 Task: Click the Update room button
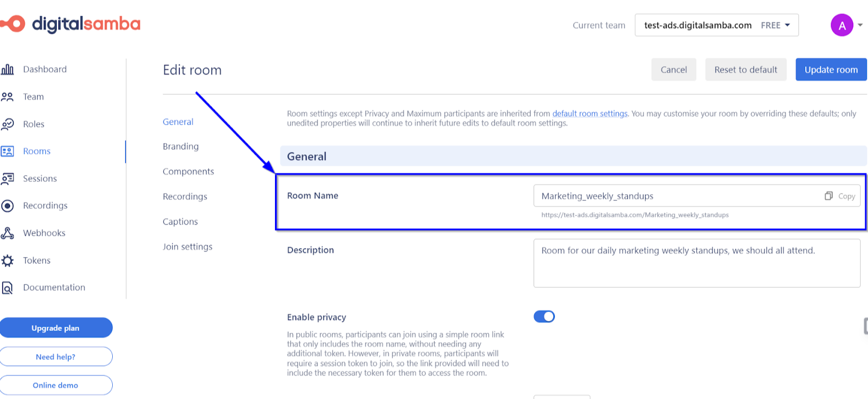tap(831, 69)
